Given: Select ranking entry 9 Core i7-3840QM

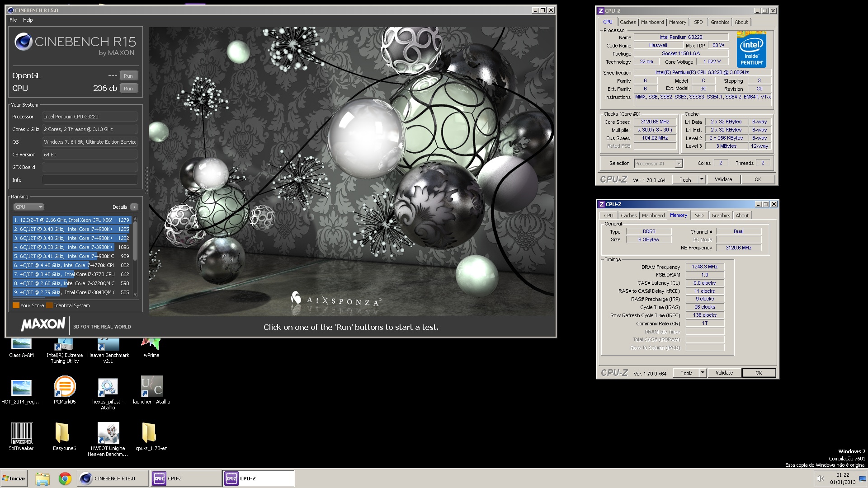Looking at the screenshot, I should (72, 292).
